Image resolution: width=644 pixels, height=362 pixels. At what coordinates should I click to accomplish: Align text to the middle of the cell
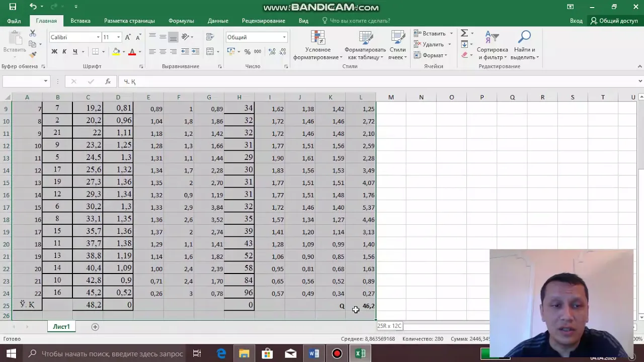163,37
